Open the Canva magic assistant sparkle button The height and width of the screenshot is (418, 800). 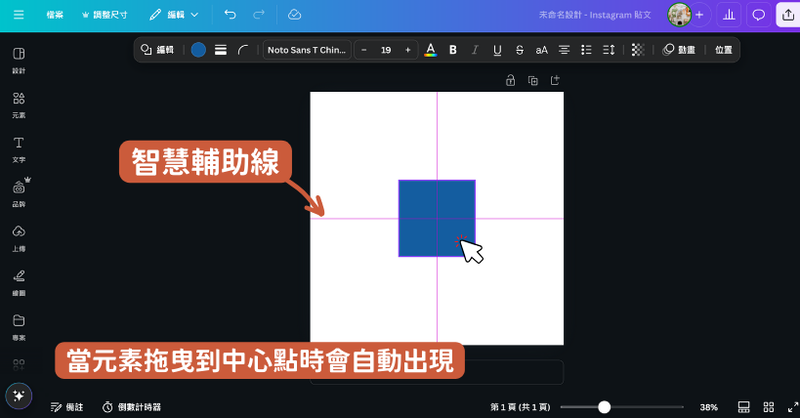coord(18,395)
